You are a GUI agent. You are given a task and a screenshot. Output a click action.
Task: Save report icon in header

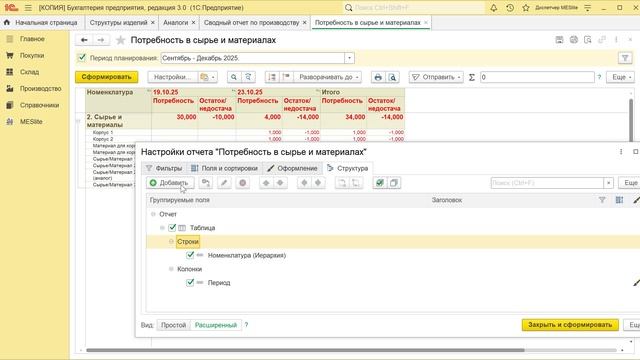(x=559, y=40)
